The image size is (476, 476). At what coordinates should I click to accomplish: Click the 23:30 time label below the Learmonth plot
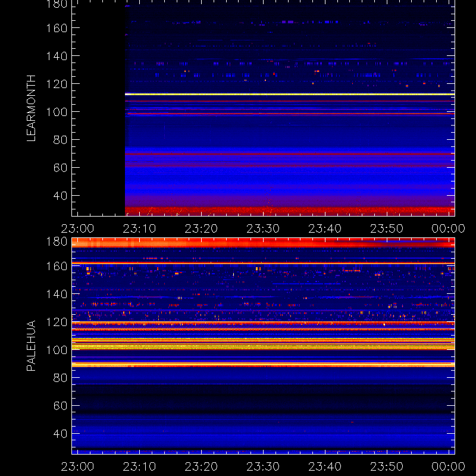(263, 228)
